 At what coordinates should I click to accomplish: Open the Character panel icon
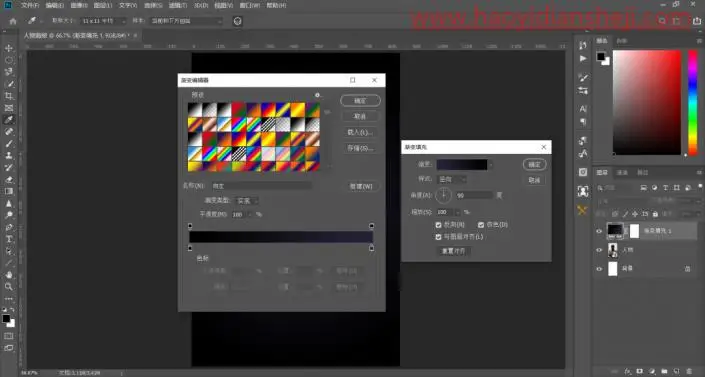click(583, 109)
